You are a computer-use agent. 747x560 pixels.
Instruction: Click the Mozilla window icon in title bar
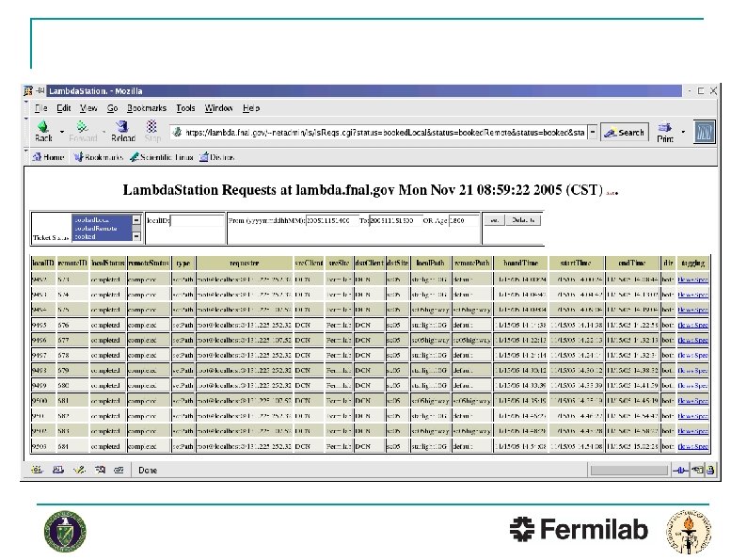[x=28, y=90]
